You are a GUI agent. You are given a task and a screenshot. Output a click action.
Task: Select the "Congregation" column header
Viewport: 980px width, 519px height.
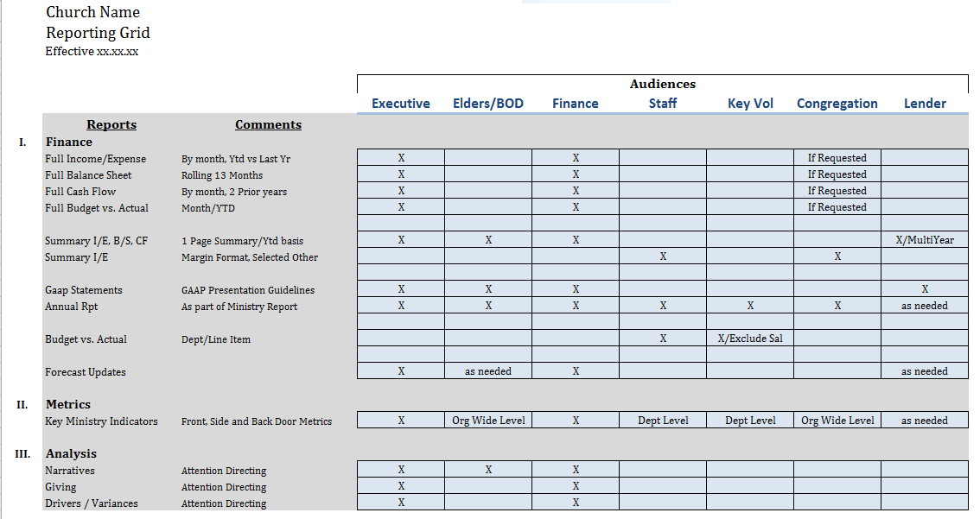(x=837, y=104)
